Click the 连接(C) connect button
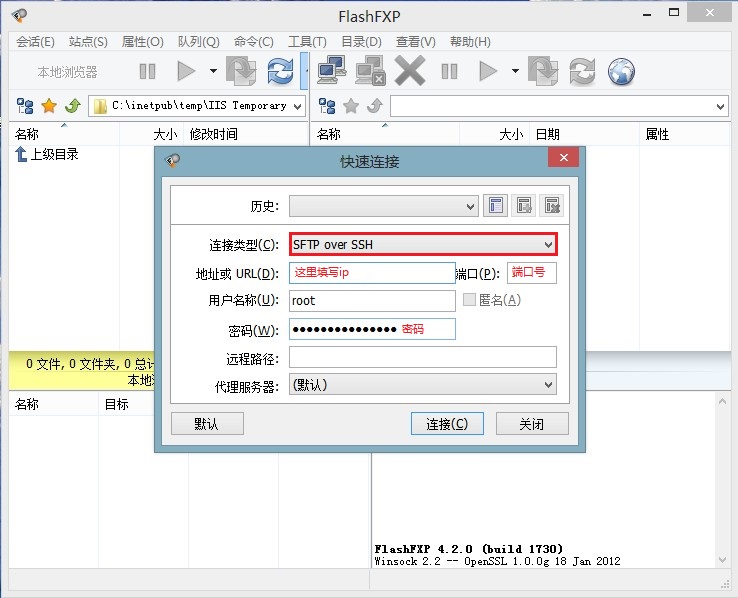 [447, 424]
